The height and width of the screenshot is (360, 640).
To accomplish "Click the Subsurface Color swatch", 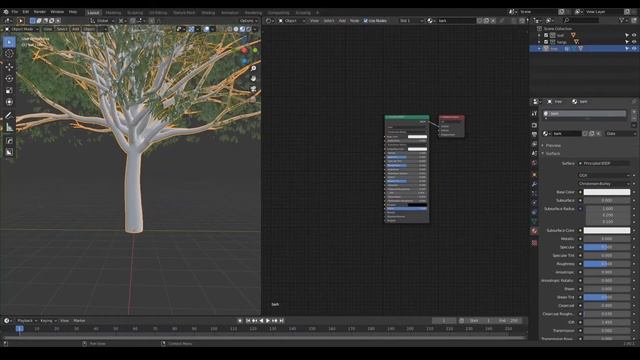I will coord(607,230).
